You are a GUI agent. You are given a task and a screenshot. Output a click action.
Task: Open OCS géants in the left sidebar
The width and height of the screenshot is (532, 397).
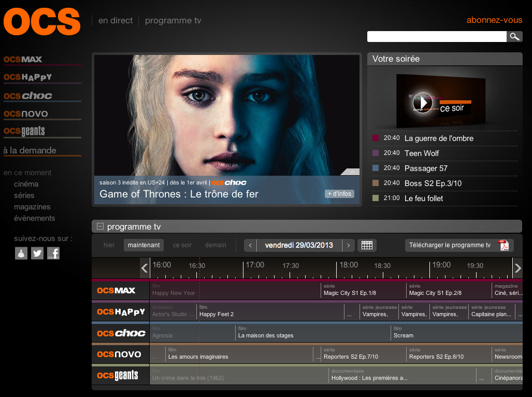24,131
